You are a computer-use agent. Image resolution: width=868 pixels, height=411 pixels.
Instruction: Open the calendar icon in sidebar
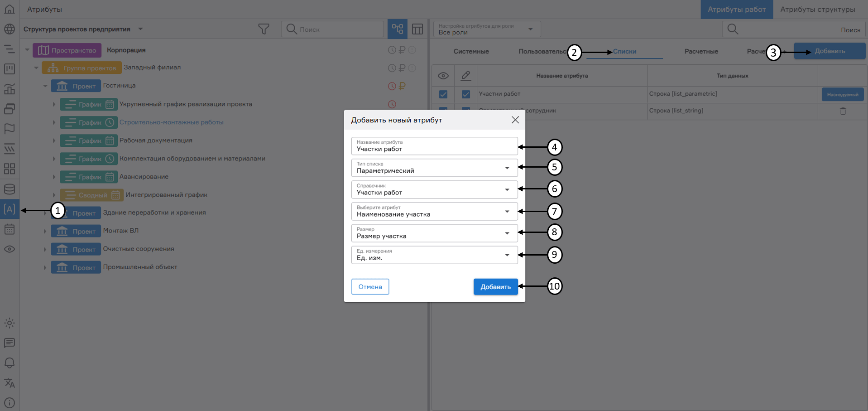10,229
